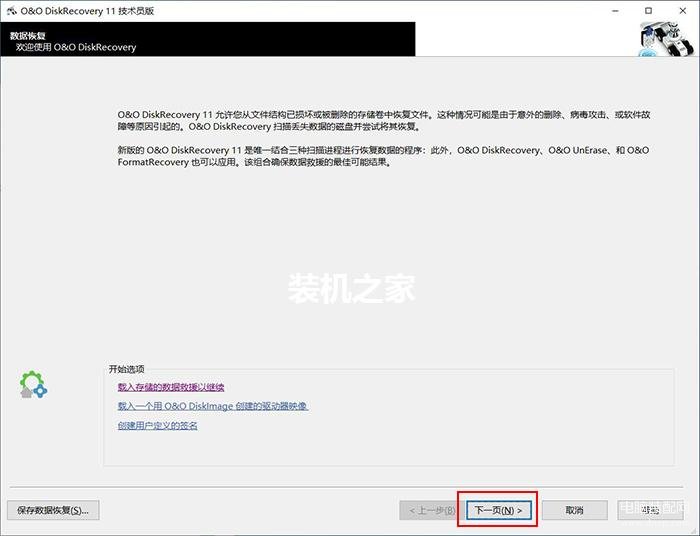Click the robot logo image in header
The image size is (700, 536).
[667, 40]
